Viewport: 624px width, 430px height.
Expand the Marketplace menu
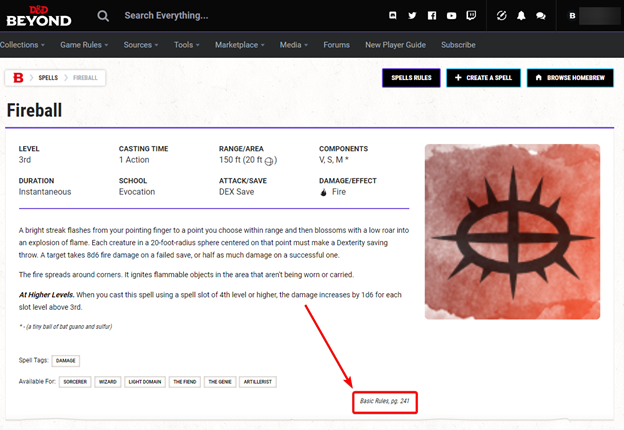pos(240,45)
